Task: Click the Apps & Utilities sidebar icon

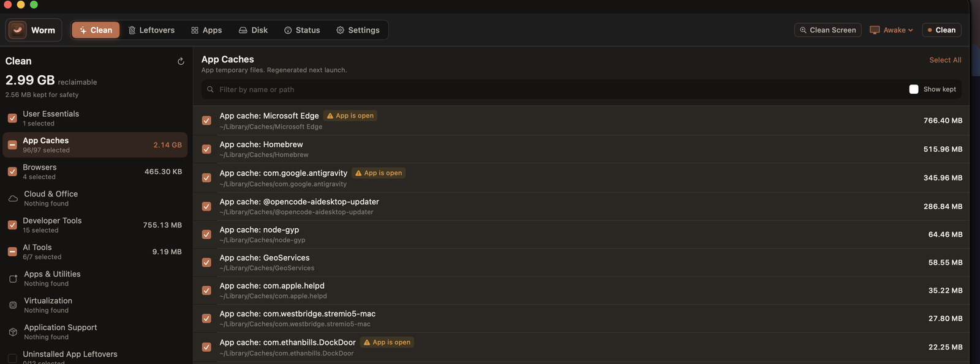Action: pyautogui.click(x=13, y=279)
